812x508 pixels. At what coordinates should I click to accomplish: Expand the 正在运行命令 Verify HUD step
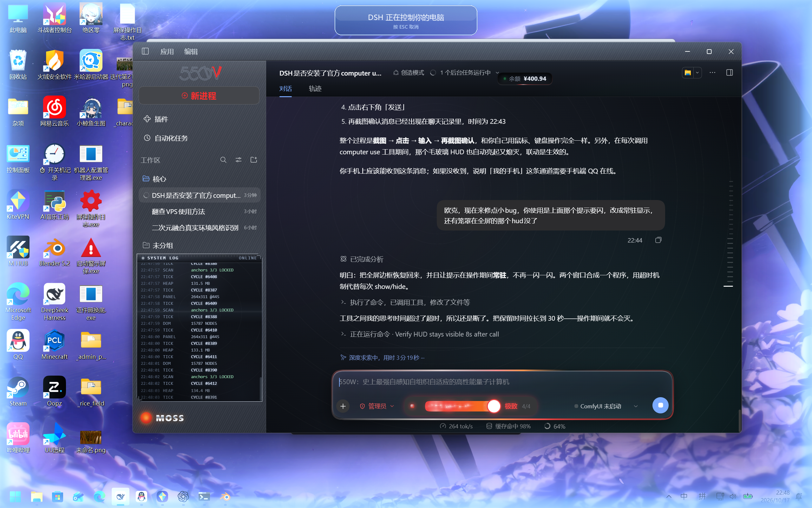tap(420, 334)
